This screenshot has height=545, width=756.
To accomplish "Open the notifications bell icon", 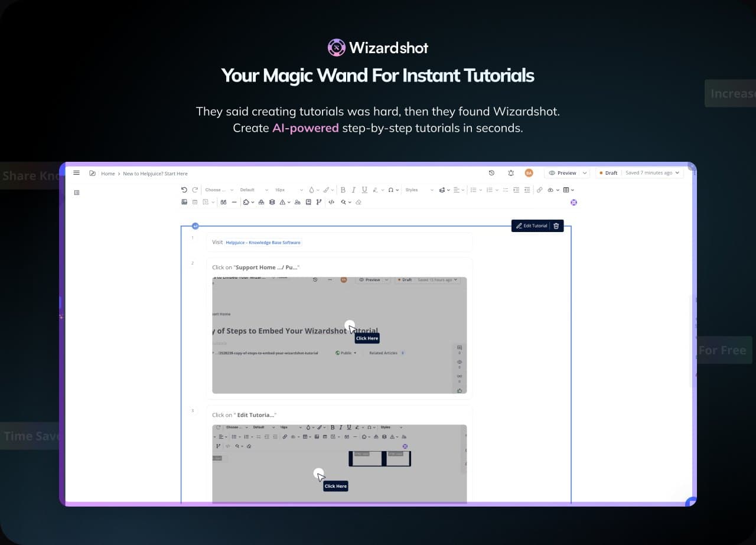I will coord(511,173).
